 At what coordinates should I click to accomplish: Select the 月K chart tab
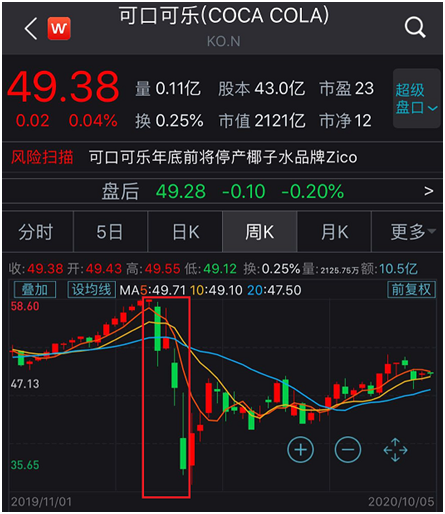point(334,232)
